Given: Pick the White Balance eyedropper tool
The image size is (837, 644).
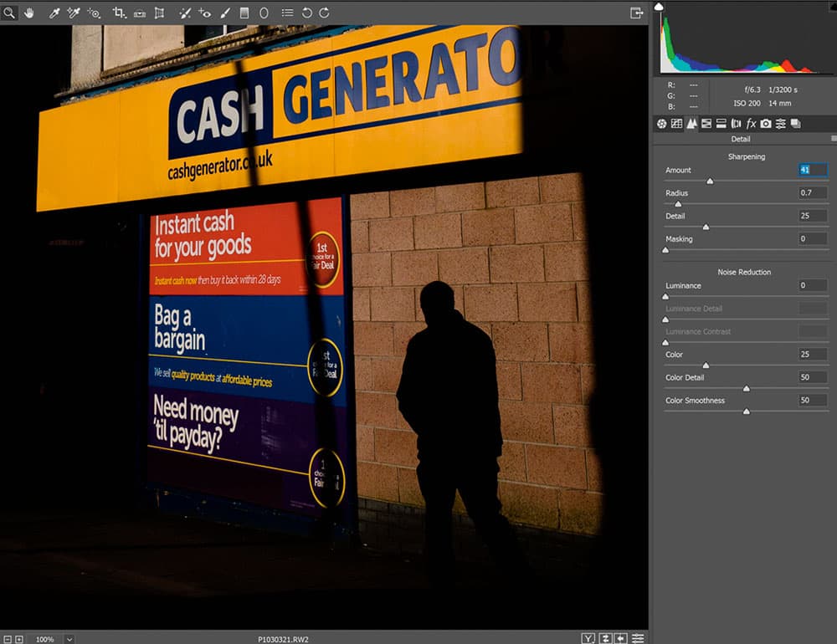Looking at the screenshot, I should (x=54, y=13).
